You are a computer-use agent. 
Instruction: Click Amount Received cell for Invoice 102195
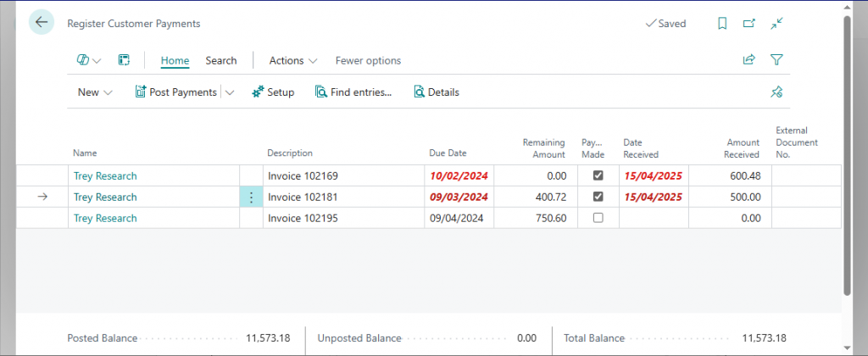click(x=729, y=218)
